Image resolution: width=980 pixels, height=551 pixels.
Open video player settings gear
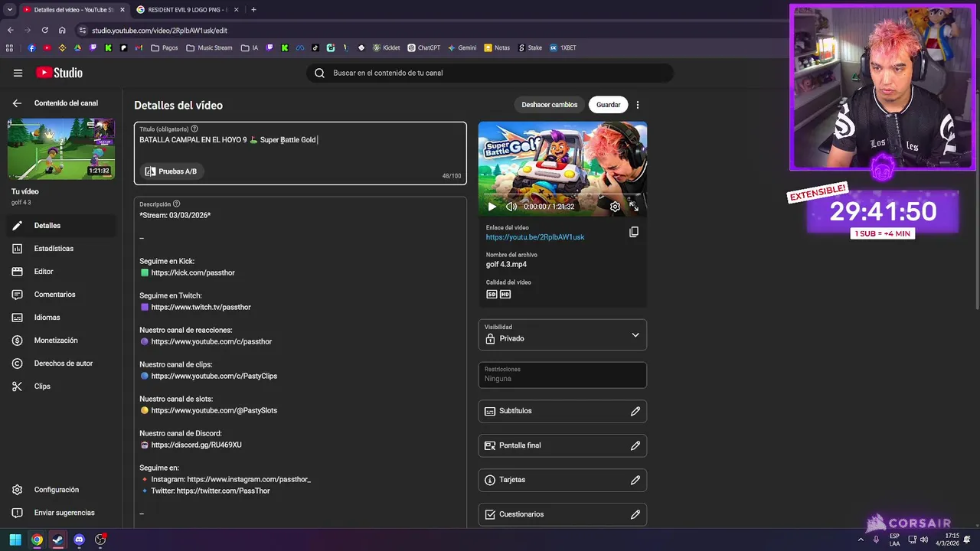[615, 207]
